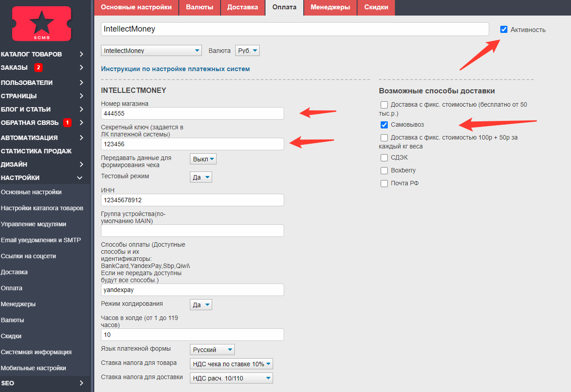Toggle the Активность checkbox
This screenshot has height=392, width=571.
coord(503,29)
